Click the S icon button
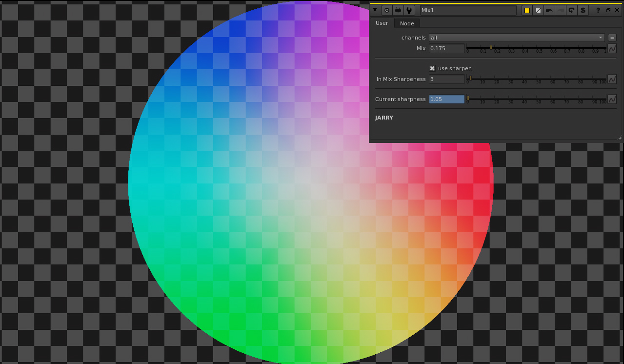The width and height of the screenshot is (624, 364). 583,10
